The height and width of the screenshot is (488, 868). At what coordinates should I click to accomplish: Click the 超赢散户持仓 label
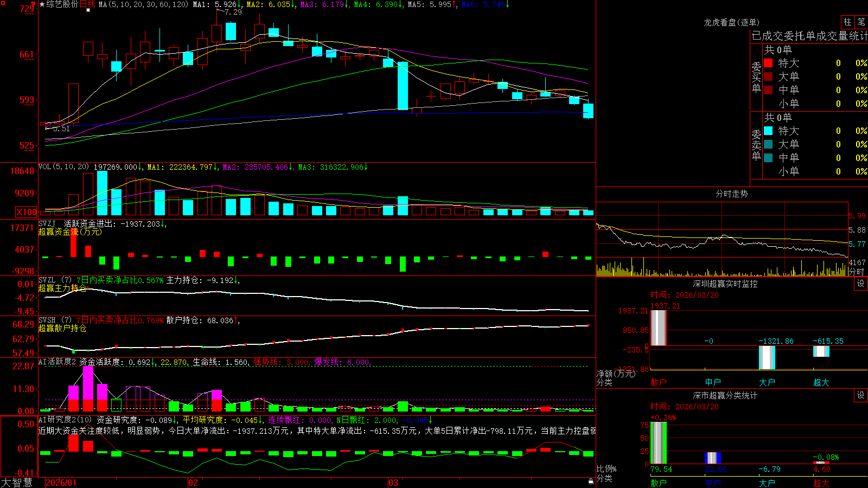(x=62, y=328)
